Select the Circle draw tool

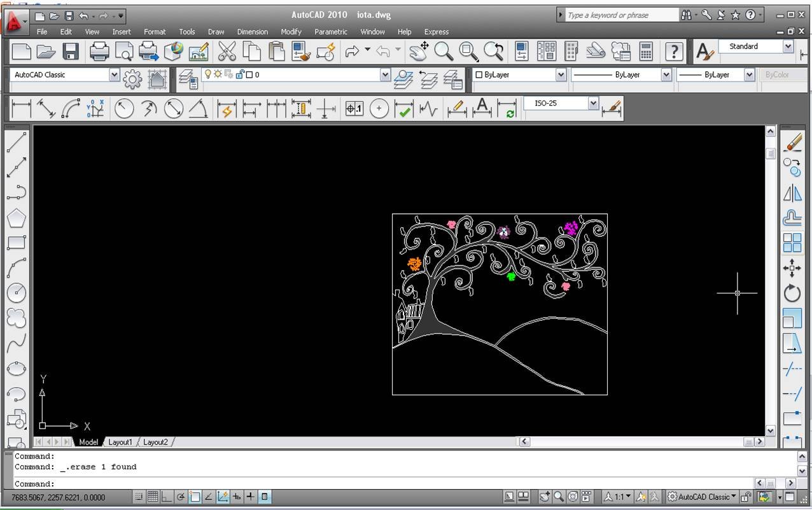pos(17,293)
